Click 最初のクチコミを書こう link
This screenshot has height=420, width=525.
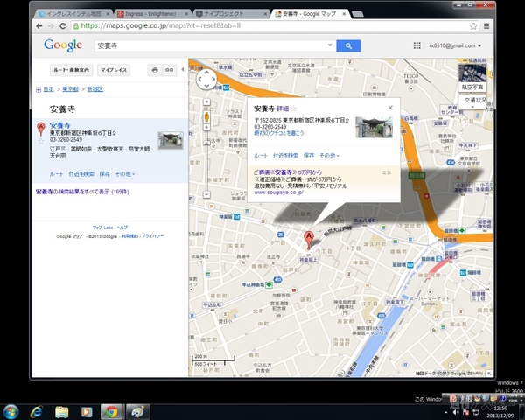279,133
